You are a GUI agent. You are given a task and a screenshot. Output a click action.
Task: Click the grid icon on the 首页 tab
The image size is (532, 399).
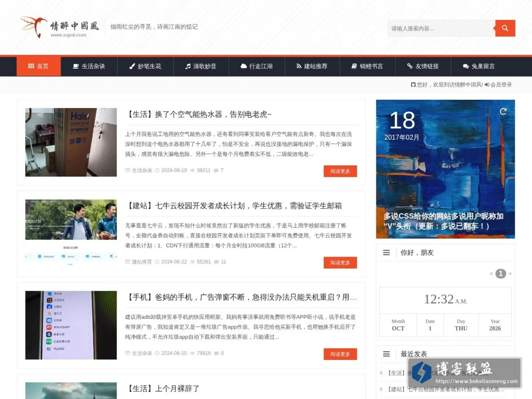(31, 66)
